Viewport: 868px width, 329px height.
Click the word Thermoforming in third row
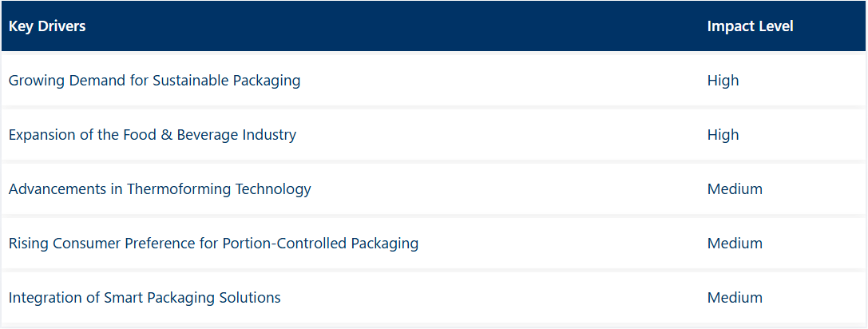tap(180, 189)
